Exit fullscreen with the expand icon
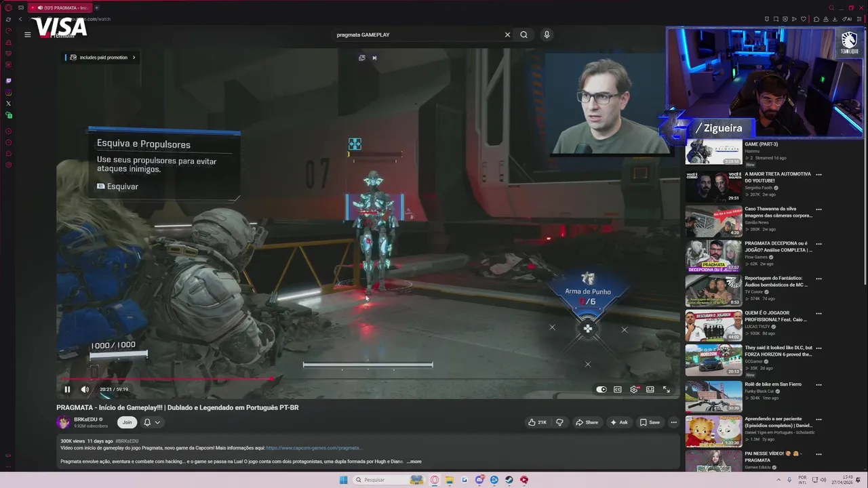This screenshot has height=488, width=868. (666, 389)
